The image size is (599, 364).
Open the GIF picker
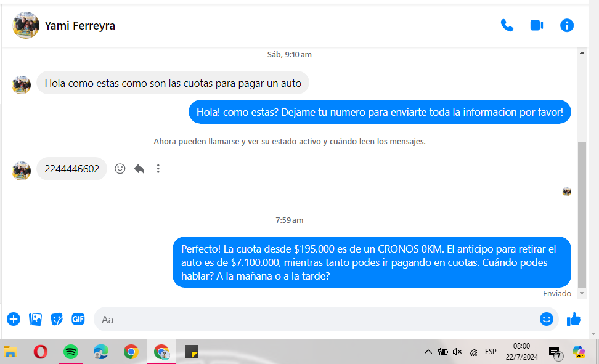coord(78,319)
